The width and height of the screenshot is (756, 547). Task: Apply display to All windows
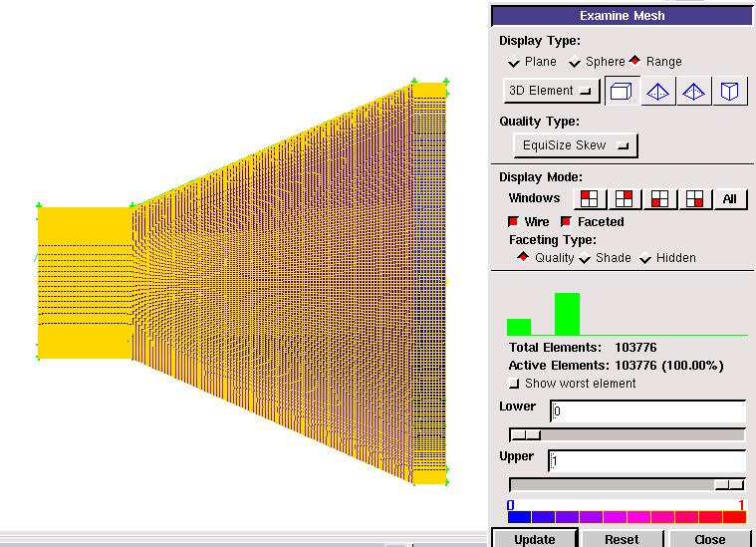(x=729, y=198)
